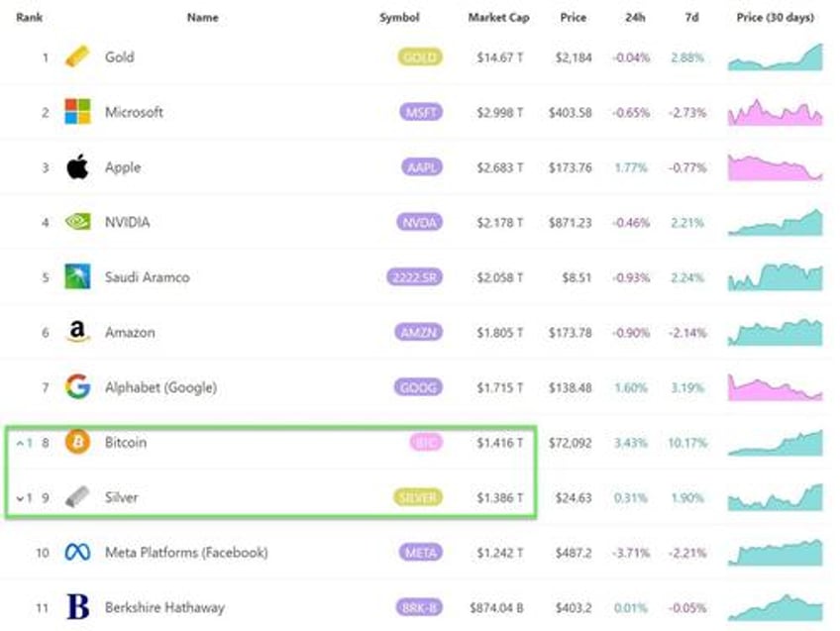Screen dimensions: 840x631
Task: Click the Price (30 days) column header
Action: (x=776, y=17)
